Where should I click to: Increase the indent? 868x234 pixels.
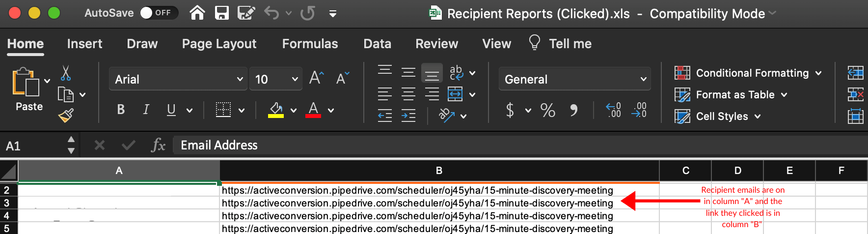pos(408,116)
